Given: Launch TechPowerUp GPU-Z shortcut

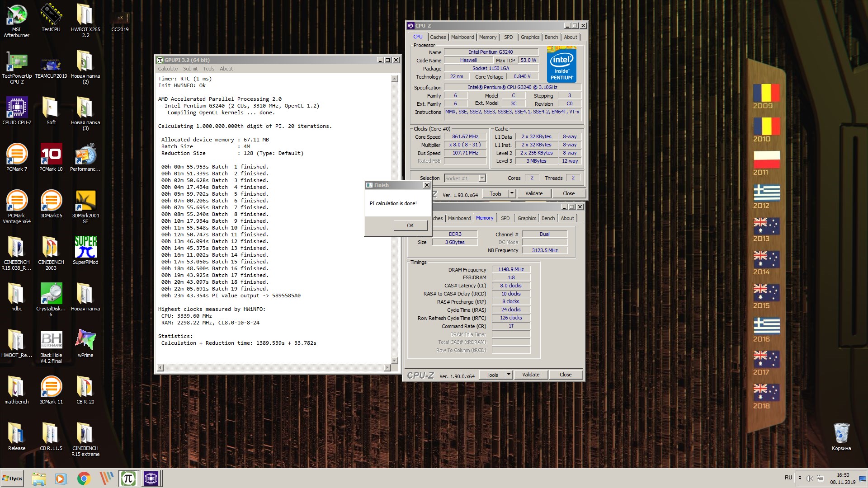Looking at the screenshot, I should [x=17, y=67].
